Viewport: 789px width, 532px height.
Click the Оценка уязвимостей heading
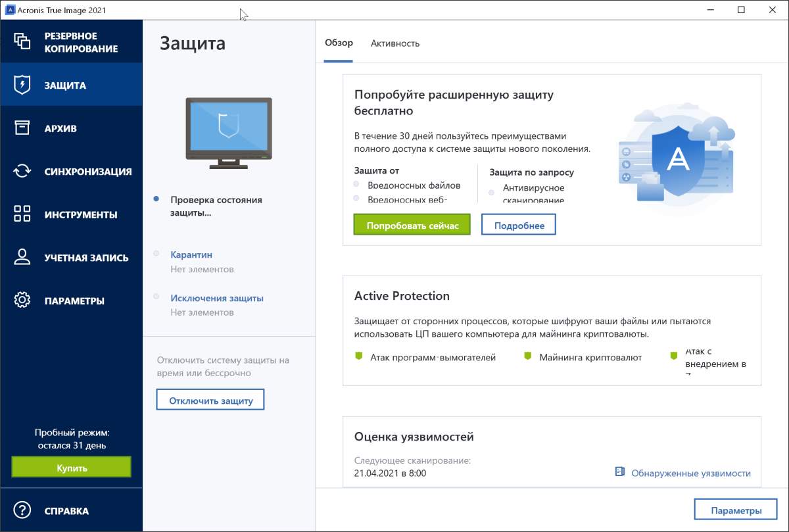(414, 437)
